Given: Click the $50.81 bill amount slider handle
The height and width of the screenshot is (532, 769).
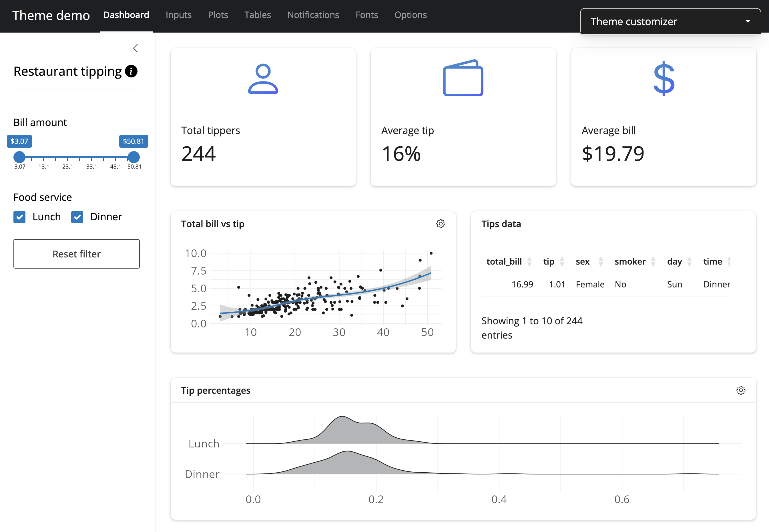Looking at the screenshot, I should click(134, 157).
